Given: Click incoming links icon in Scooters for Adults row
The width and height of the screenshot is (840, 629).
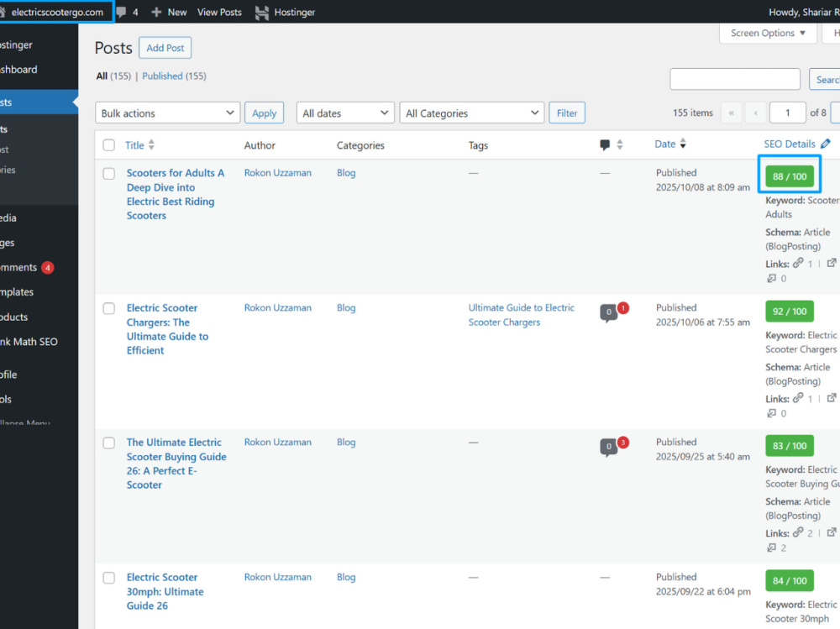Looking at the screenshot, I should point(771,278).
